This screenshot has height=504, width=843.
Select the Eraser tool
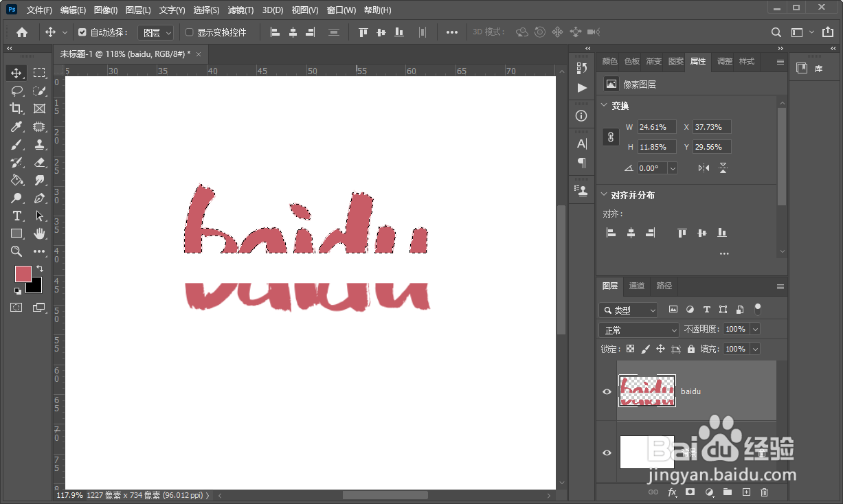pyautogui.click(x=40, y=162)
